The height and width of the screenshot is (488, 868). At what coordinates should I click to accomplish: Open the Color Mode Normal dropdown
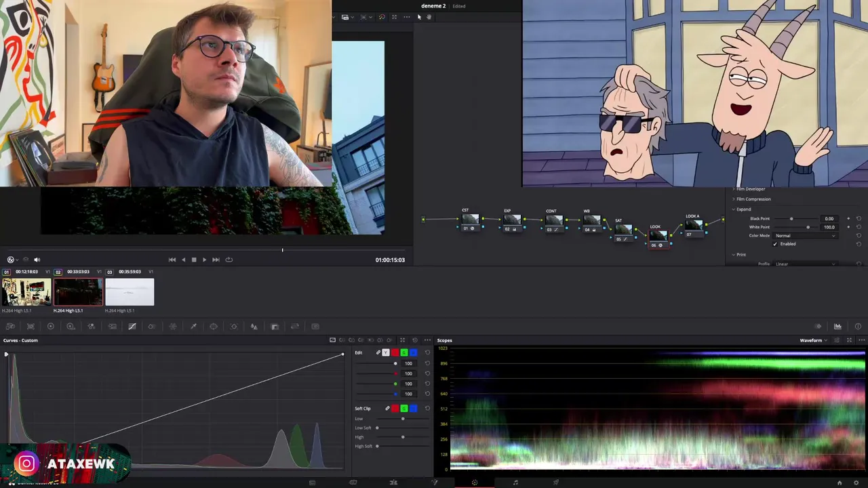(805, 236)
